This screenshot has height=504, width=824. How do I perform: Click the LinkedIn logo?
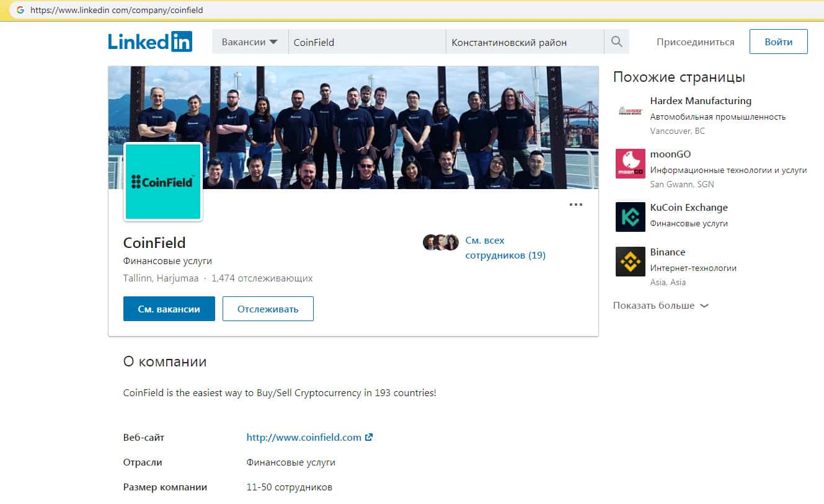[150, 42]
